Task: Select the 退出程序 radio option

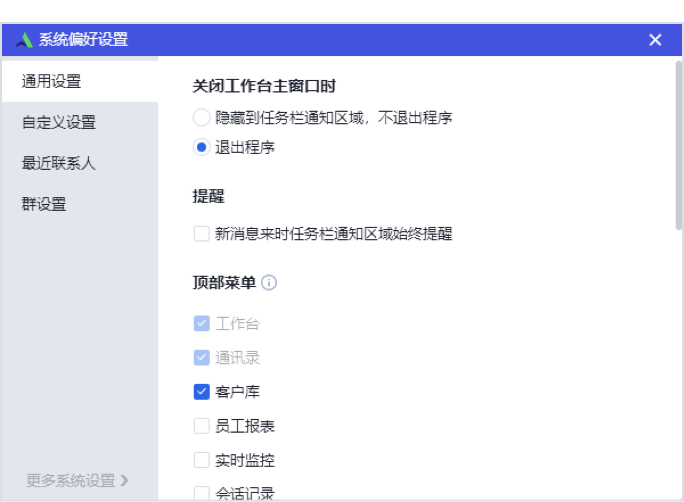Action: click(x=202, y=147)
